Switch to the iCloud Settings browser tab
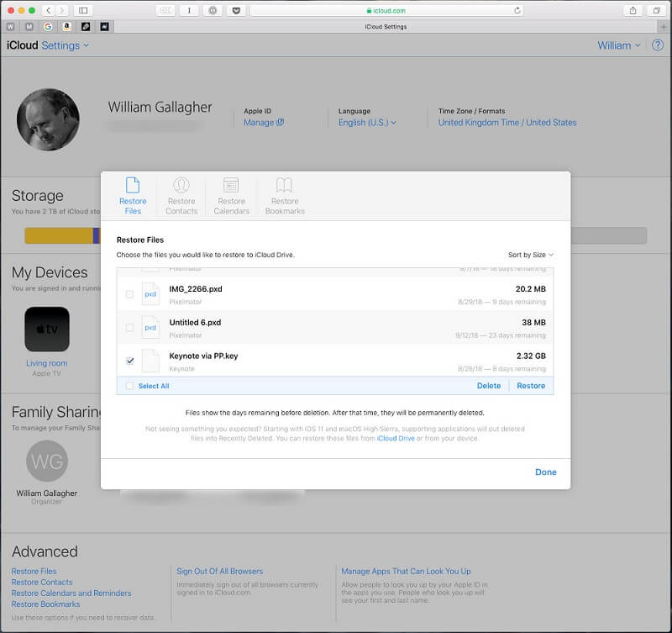 [x=386, y=27]
